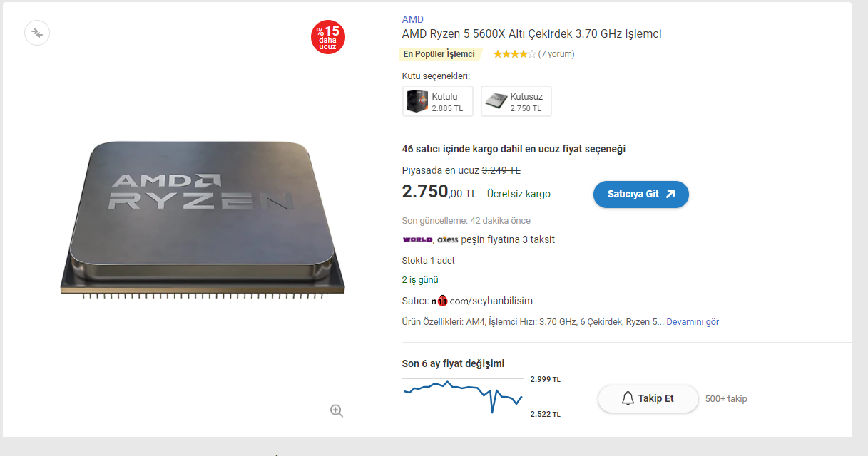
Task: Select the Kutulu 2.885 TL option
Action: (438, 101)
